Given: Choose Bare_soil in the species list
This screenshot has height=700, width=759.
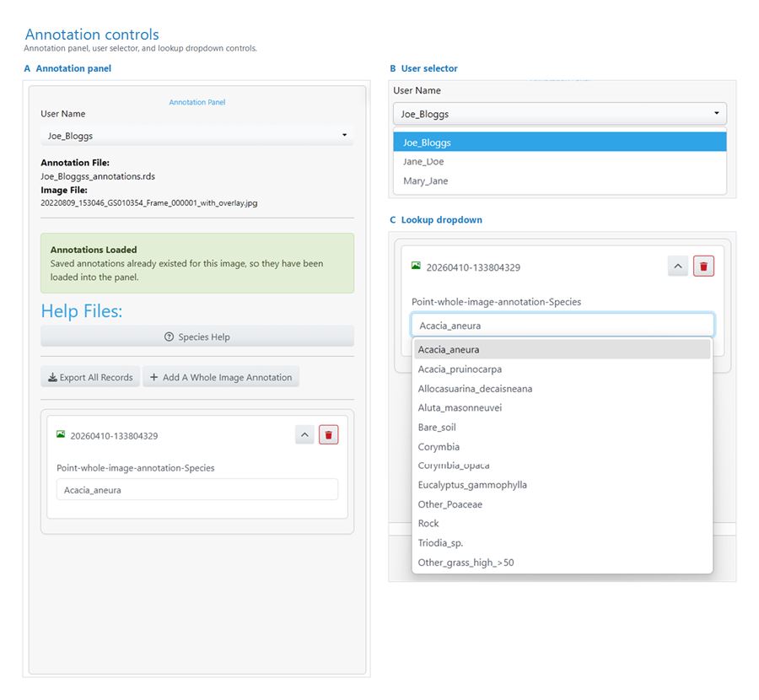Looking at the screenshot, I should (x=562, y=427).
